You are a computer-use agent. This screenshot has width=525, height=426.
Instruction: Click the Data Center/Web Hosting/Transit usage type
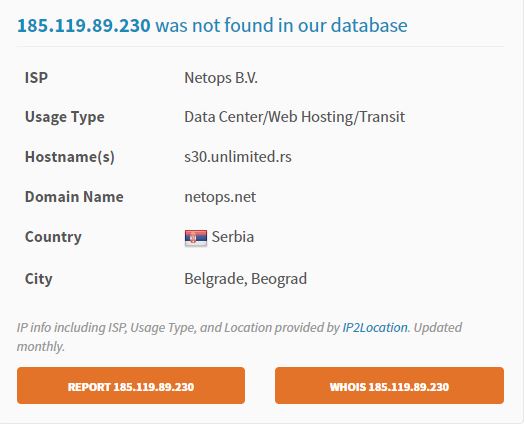pyautogui.click(x=295, y=117)
